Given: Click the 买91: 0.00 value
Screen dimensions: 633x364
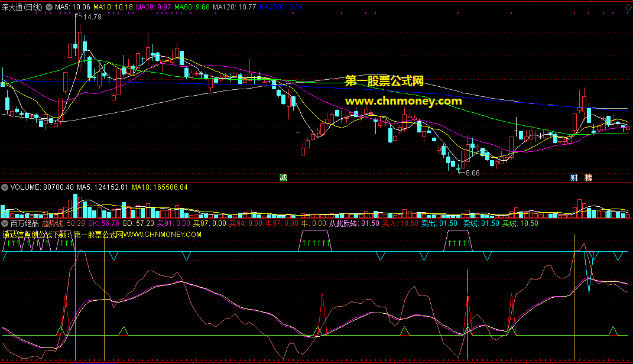Looking at the screenshot, I should tap(174, 223).
